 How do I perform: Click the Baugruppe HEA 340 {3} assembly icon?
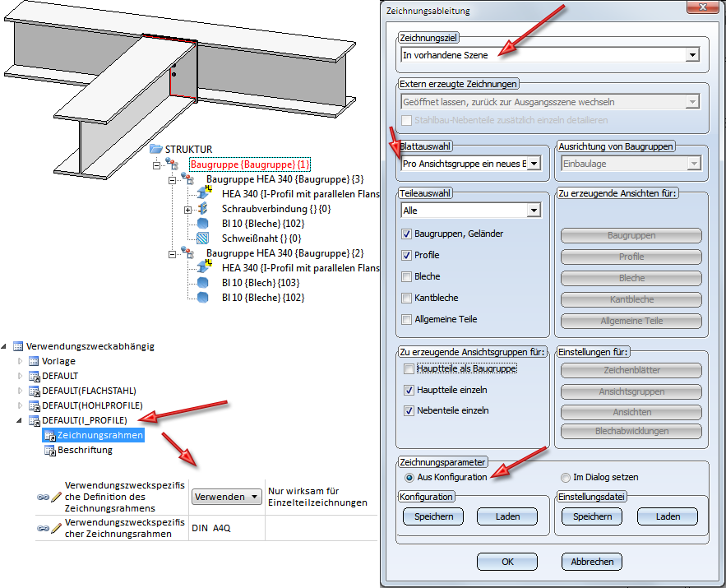pyautogui.click(x=187, y=178)
